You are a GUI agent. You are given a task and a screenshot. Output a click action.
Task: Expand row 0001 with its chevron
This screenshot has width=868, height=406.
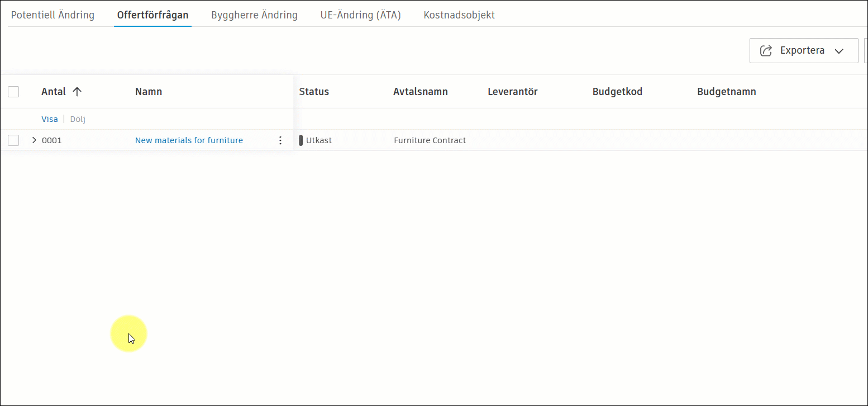[x=34, y=140]
